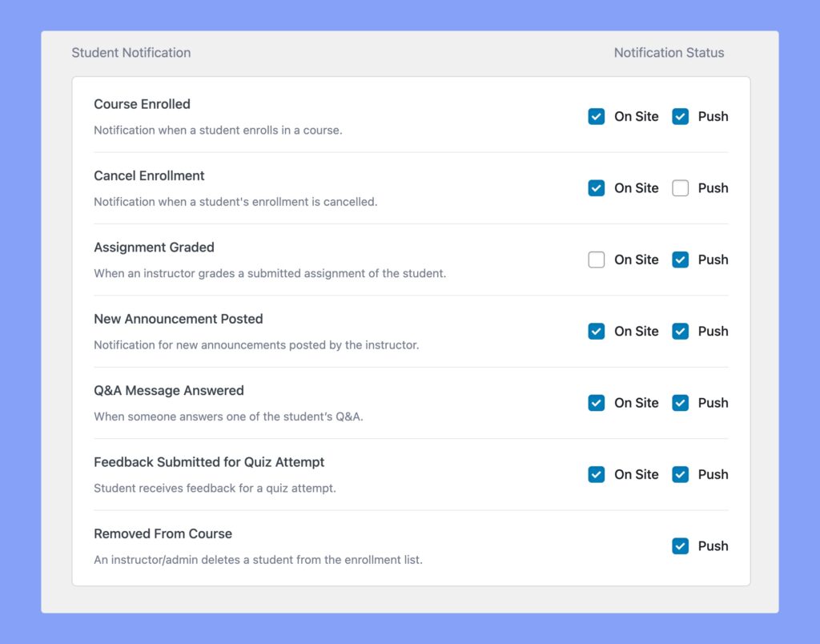Disable Push notification for Assignment Graded
820x644 pixels.
click(x=680, y=260)
